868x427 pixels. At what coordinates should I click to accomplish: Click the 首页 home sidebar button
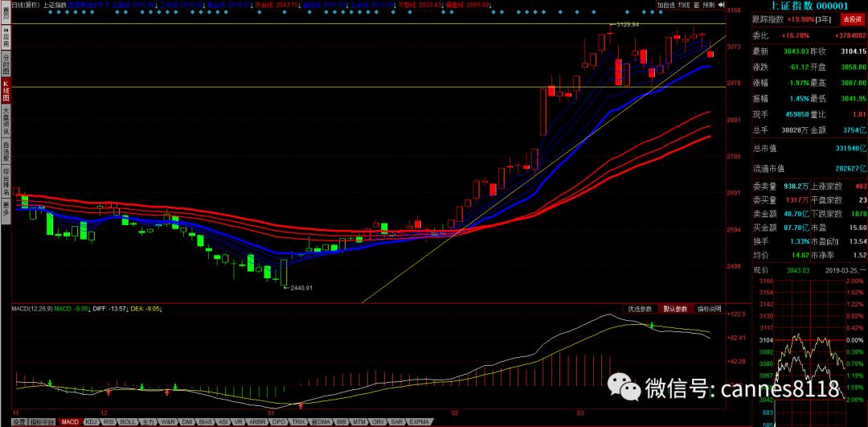[x=5, y=16]
